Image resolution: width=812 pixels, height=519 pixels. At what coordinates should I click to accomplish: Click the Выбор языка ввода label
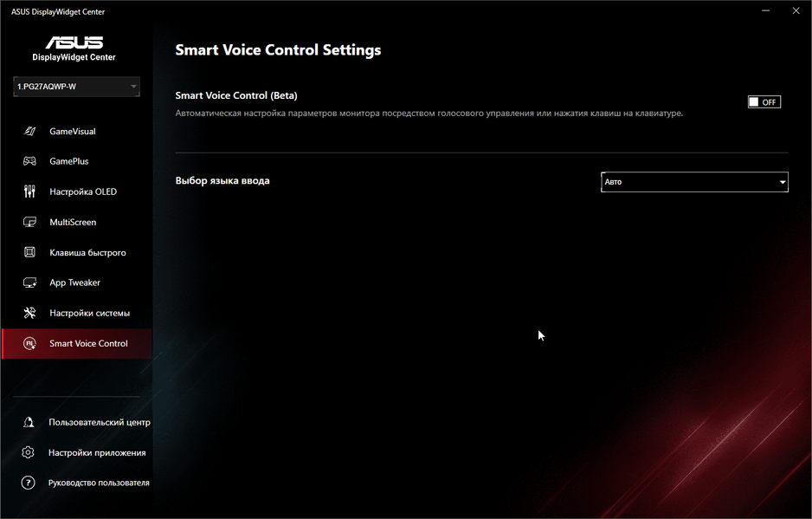point(222,181)
